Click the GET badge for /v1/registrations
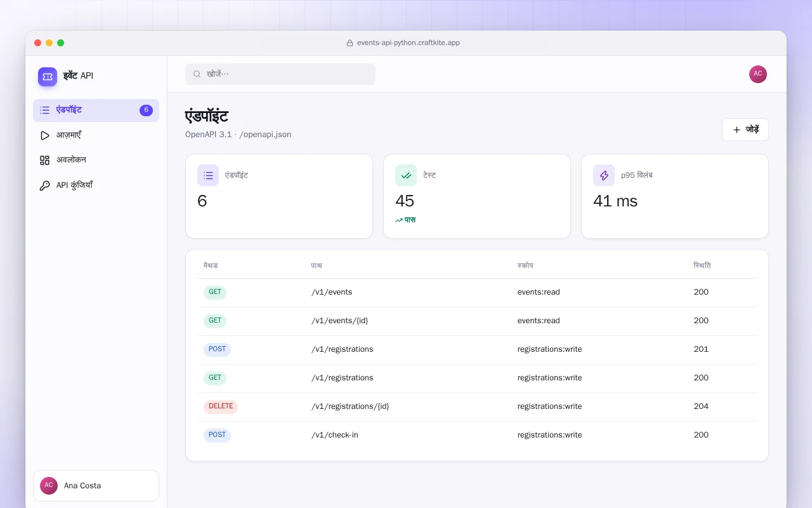 [215, 378]
